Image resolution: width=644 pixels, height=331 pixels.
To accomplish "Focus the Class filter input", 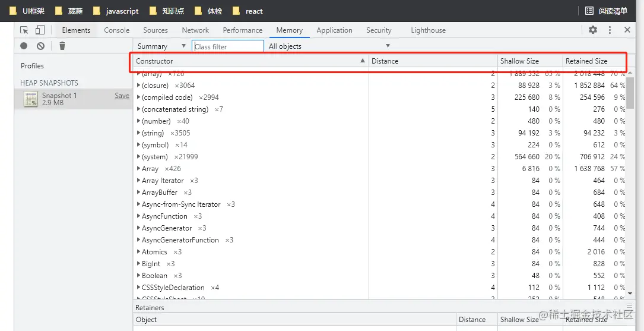I will coord(228,46).
